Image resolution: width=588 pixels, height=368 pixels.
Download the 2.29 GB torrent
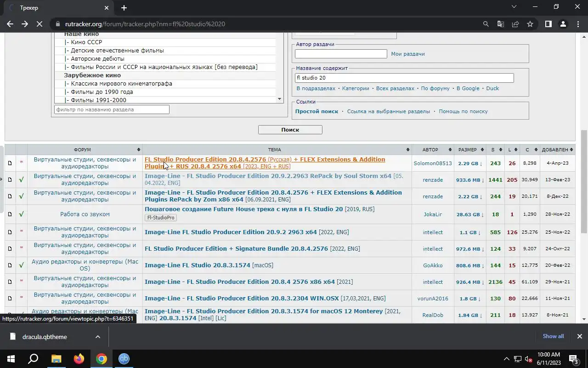pyautogui.click(x=471, y=163)
